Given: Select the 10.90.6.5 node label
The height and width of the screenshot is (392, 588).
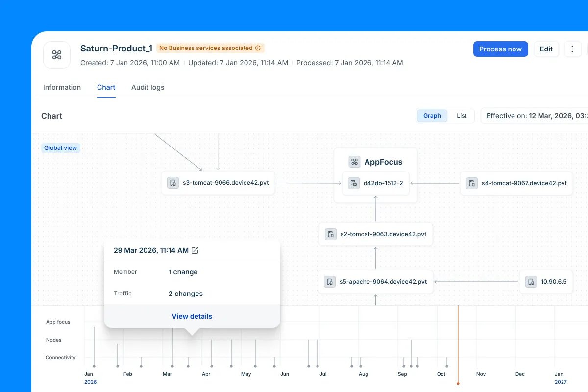Looking at the screenshot, I should (554, 282).
